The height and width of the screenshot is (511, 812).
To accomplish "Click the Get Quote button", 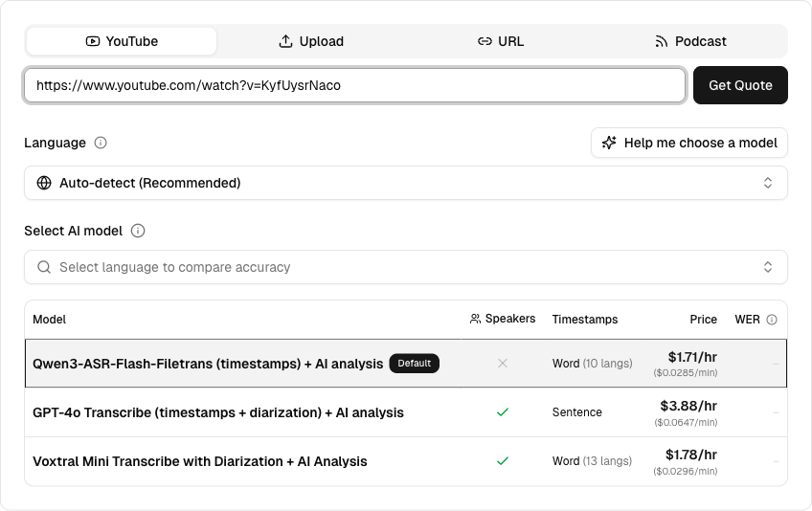I will [x=740, y=85].
